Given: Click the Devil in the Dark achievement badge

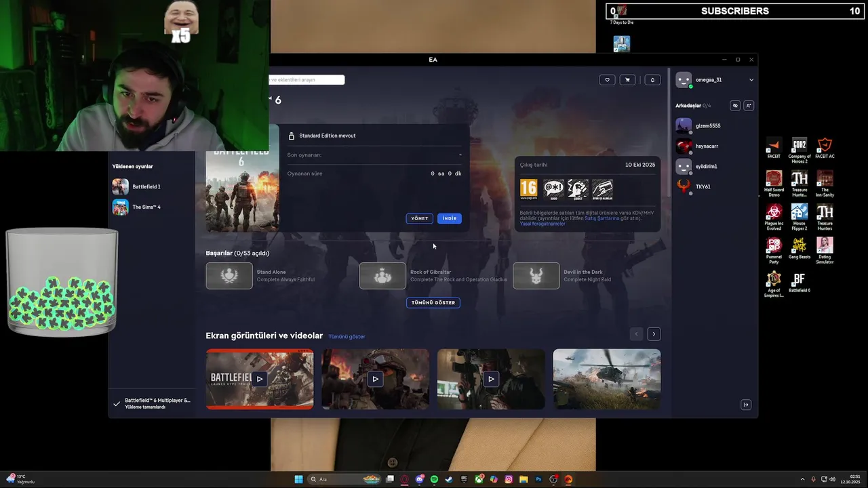Looking at the screenshot, I should click(x=536, y=276).
